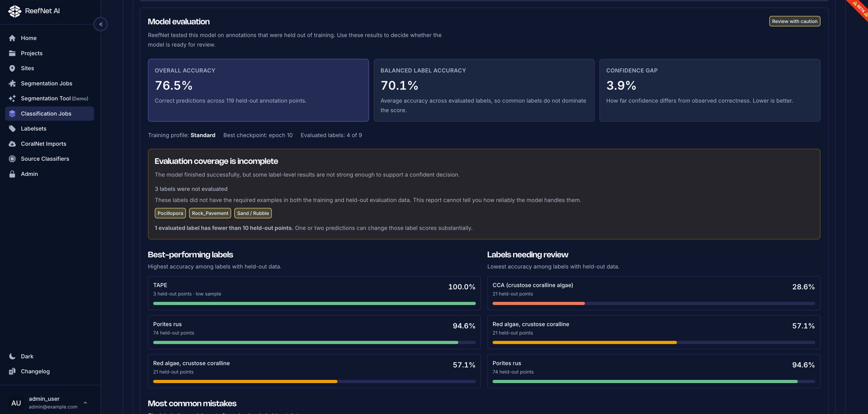Open the Changelog link

point(50,371)
